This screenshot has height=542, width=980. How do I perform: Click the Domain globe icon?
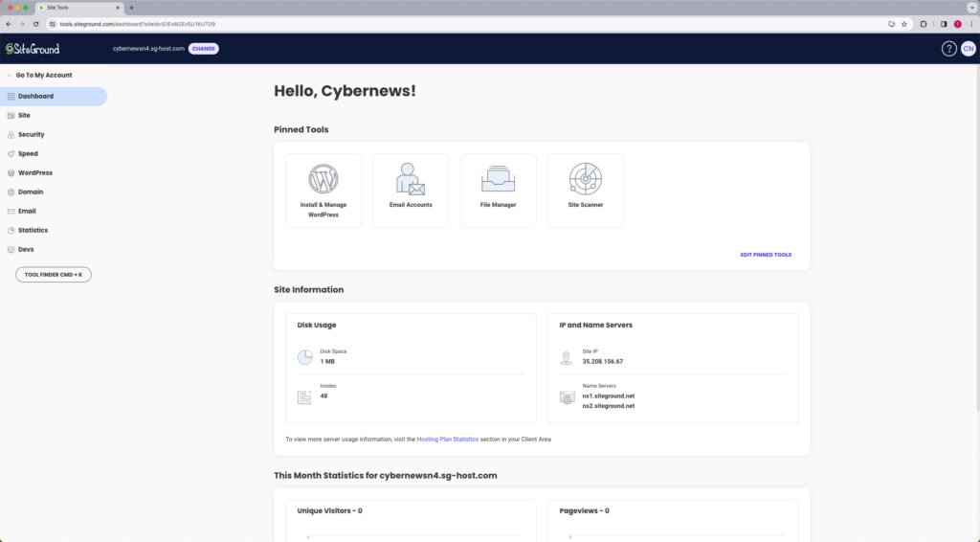[x=11, y=192]
